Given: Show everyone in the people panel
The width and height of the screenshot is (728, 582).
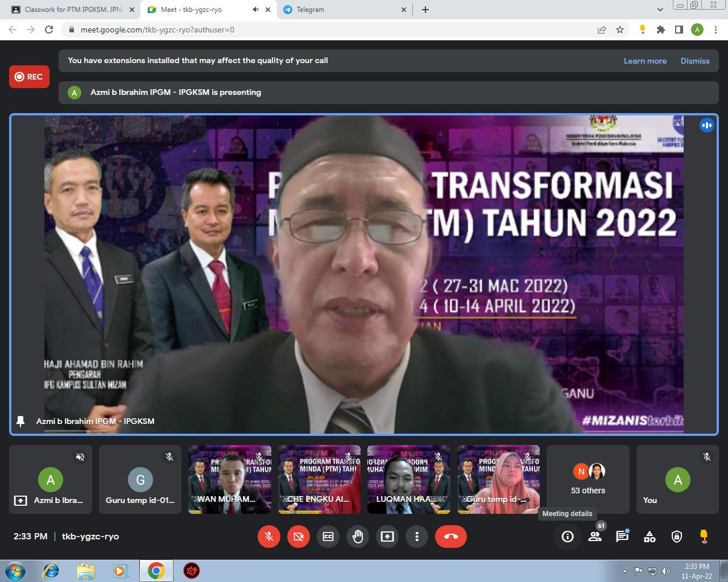Looking at the screenshot, I should click(595, 537).
